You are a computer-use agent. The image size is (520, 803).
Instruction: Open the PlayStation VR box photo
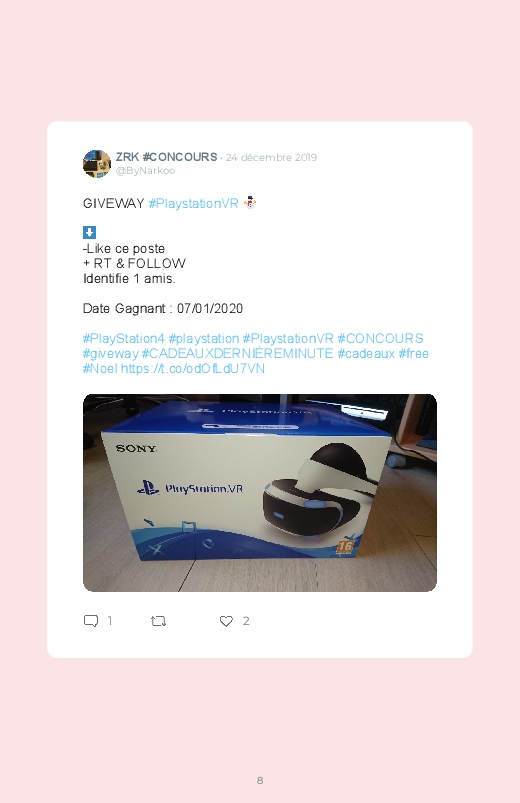(x=260, y=493)
